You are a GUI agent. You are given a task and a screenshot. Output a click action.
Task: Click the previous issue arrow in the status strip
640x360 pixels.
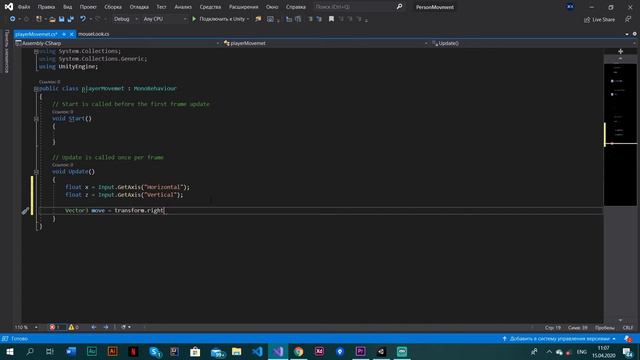[94, 327]
